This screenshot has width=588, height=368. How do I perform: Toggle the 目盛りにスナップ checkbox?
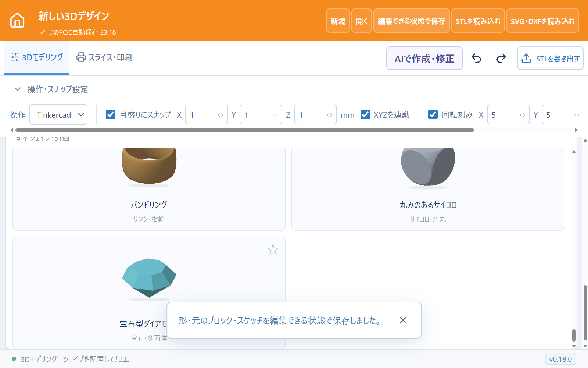click(x=111, y=114)
